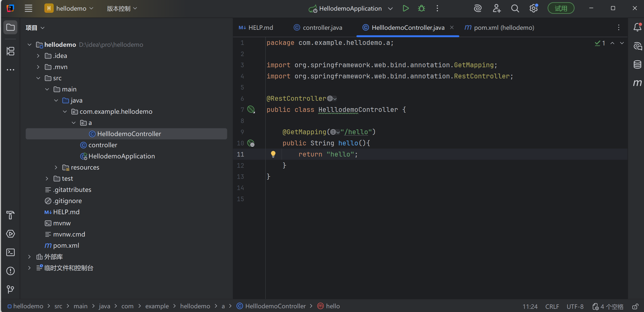Expand the resources folder
Image resolution: width=644 pixels, height=312 pixels.
pyautogui.click(x=56, y=167)
